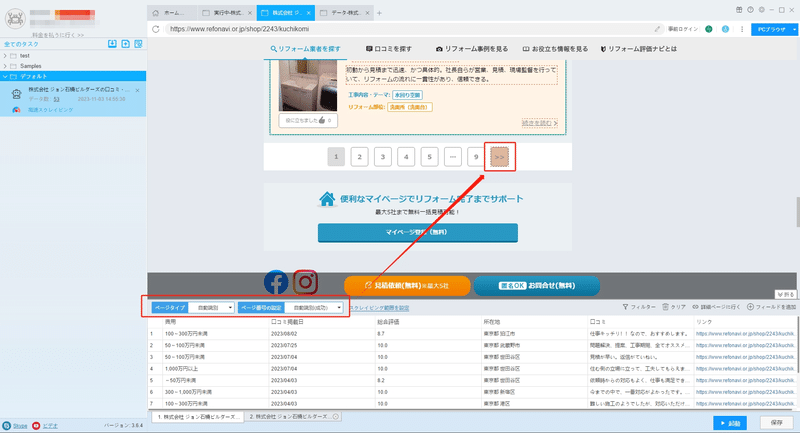Click the thumbs-up 役に立ちました button
This screenshot has width=800, height=433.
pos(308,120)
